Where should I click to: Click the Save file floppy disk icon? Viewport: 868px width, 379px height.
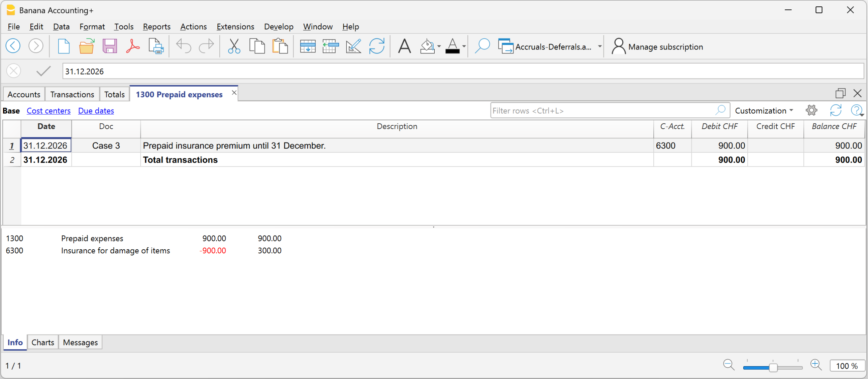110,46
